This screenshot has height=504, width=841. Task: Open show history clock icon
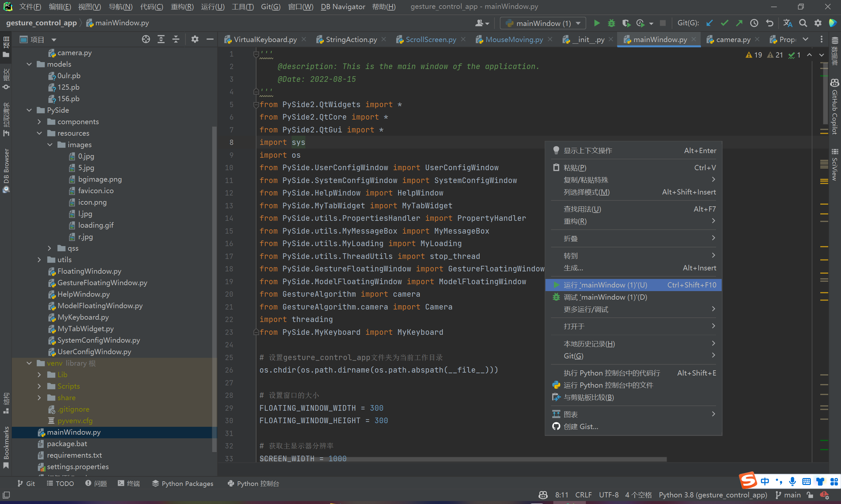click(x=754, y=23)
